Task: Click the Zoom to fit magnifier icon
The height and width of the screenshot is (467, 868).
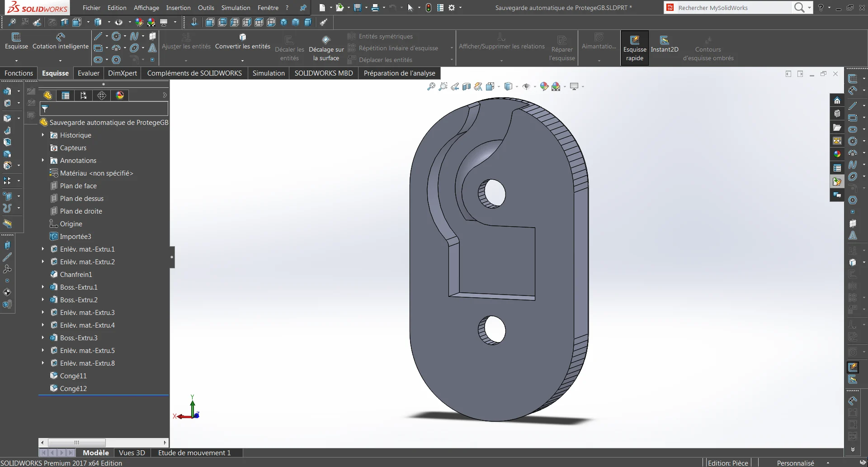Action: point(431,86)
